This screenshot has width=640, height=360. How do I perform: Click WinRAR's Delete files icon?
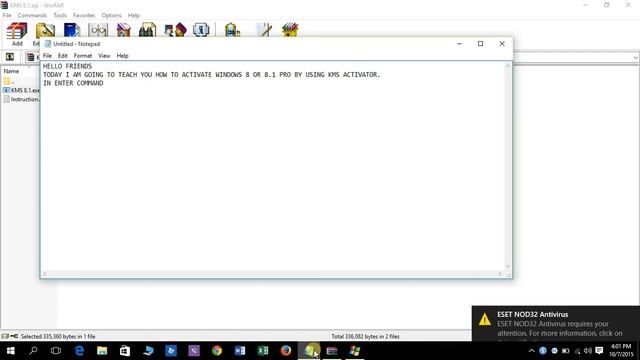click(x=124, y=31)
